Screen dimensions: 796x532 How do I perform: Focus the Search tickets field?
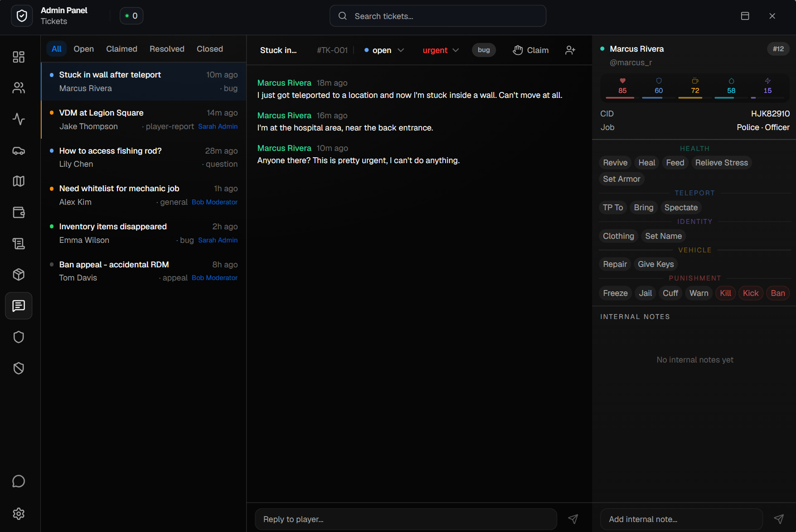pos(437,16)
